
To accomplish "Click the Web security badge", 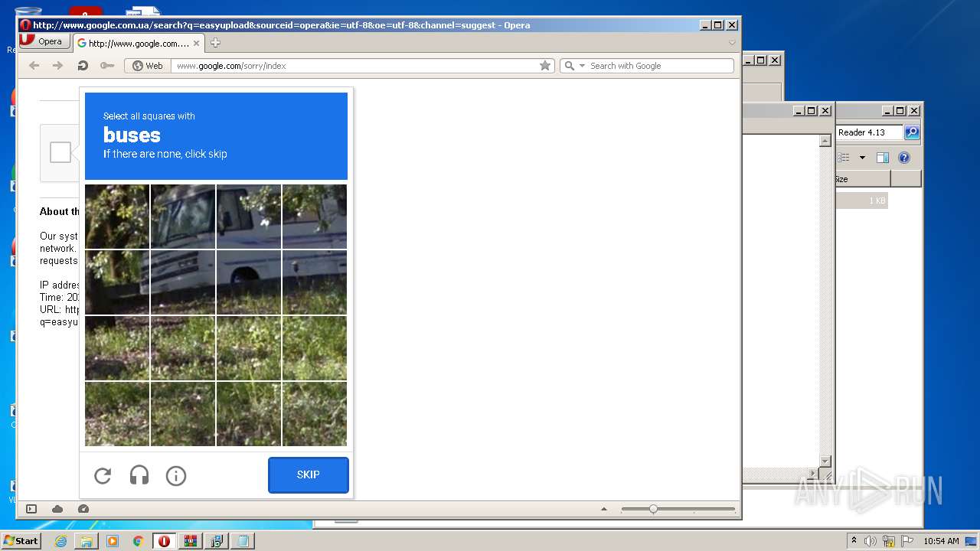I will click(x=148, y=66).
